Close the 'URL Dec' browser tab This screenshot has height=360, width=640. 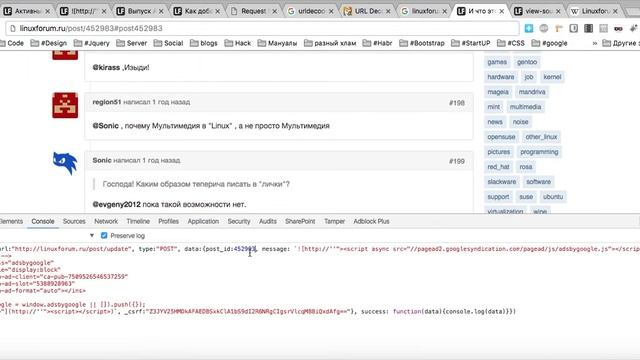[388, 11]
